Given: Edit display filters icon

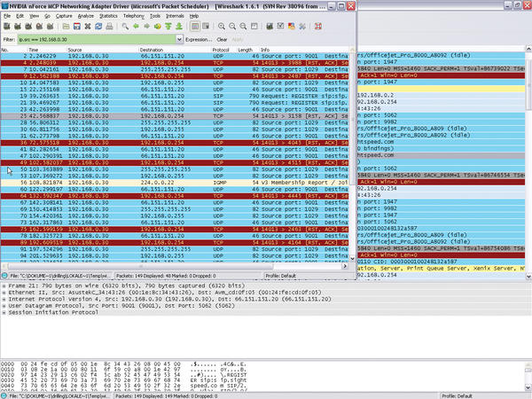Looking at the screenshot, I should point(280,26).
